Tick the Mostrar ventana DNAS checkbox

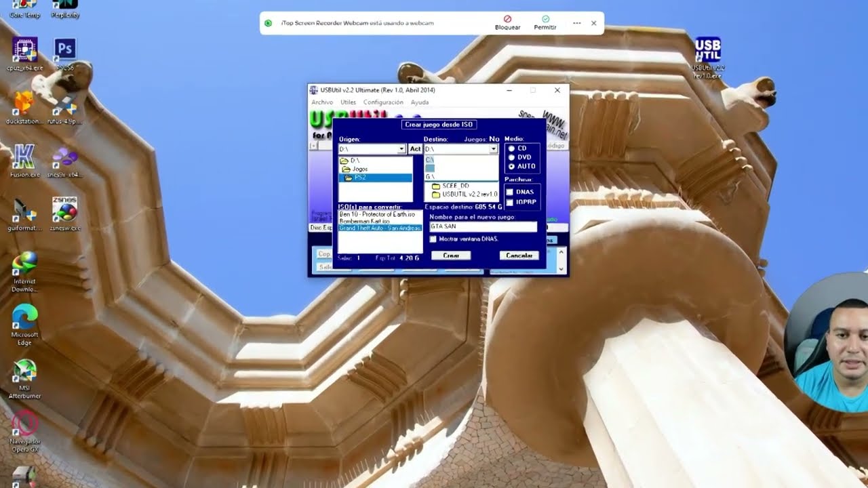click(433, 239)
